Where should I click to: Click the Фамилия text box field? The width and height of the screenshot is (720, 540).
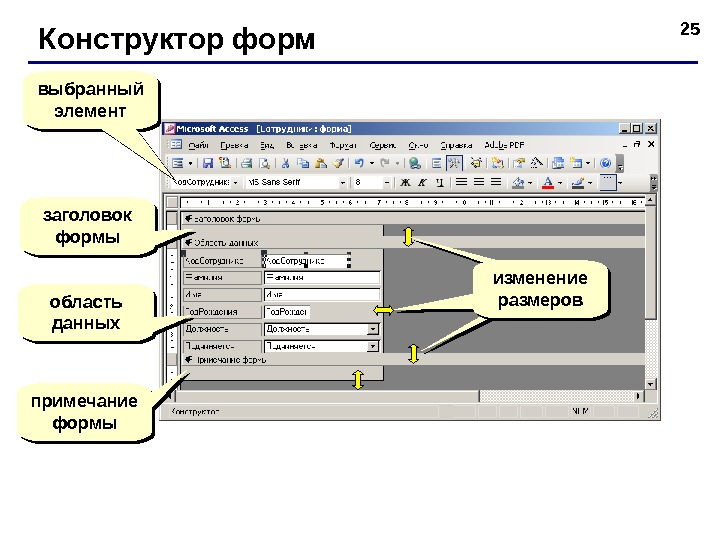click(322, 278)
